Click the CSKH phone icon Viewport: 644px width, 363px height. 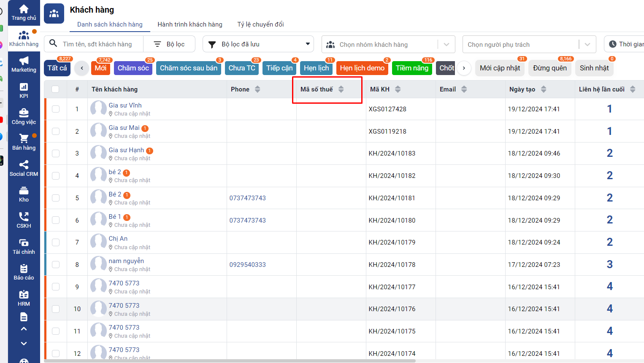(24, 220)
